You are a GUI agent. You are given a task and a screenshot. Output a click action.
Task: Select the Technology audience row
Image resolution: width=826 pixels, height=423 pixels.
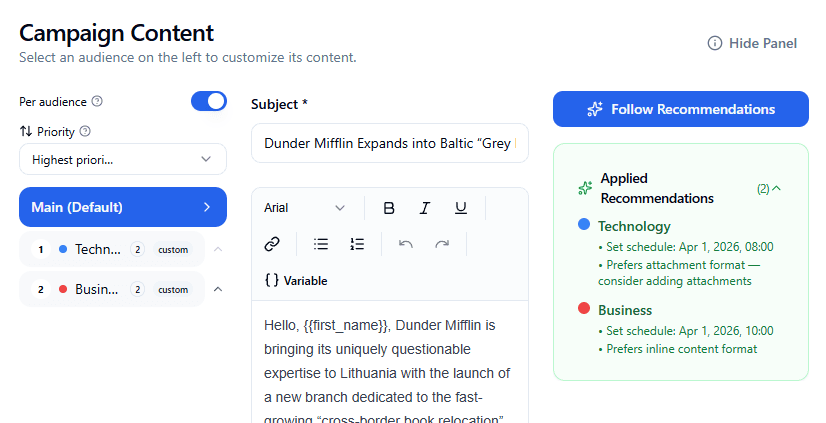tap(112, 249)
